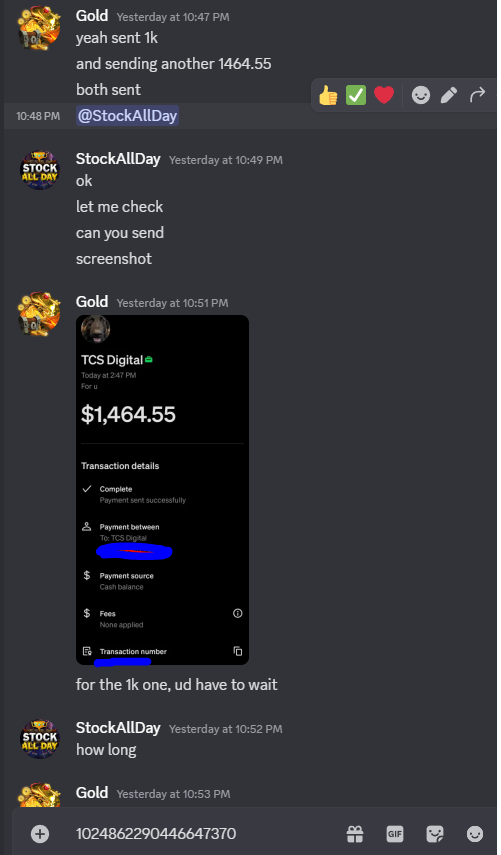The height and width of the screenshot is (855, 501).
Task: Open the $1,464.55 payment screenshot image
Action: click(x=162, y=490)
